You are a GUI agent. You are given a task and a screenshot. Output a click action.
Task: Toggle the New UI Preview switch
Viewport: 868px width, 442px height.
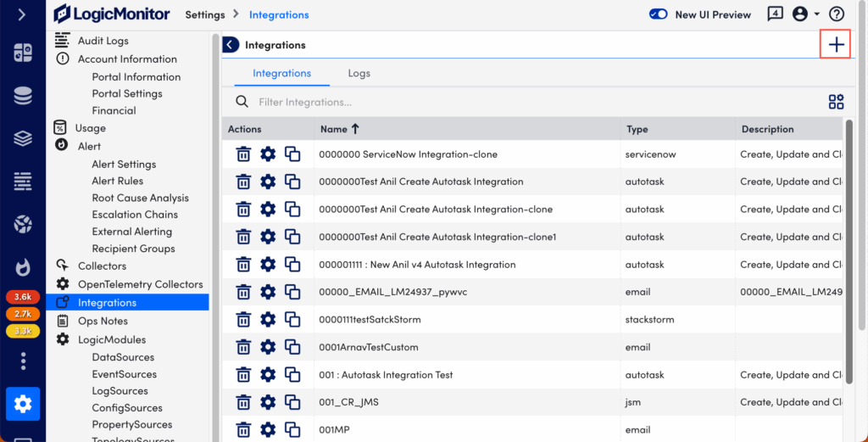pos(659,14)
